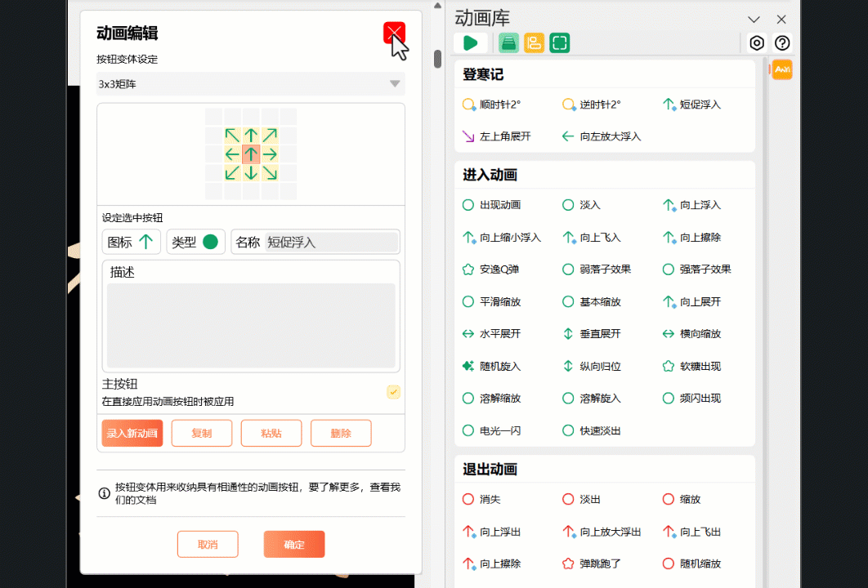Select the yellow layout view icon

pos(534,42)
